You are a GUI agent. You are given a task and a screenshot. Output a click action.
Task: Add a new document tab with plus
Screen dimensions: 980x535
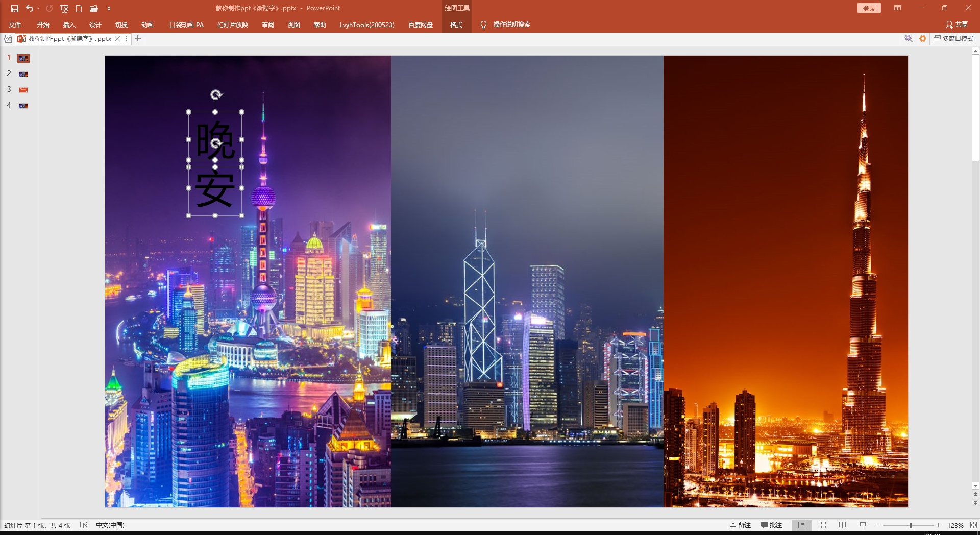(138, 39)
